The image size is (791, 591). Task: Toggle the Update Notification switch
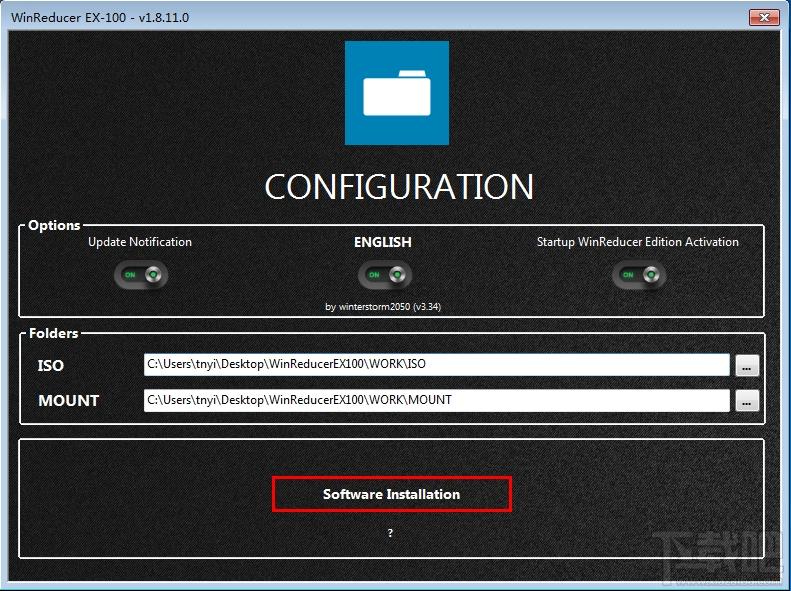pos(141,275)
